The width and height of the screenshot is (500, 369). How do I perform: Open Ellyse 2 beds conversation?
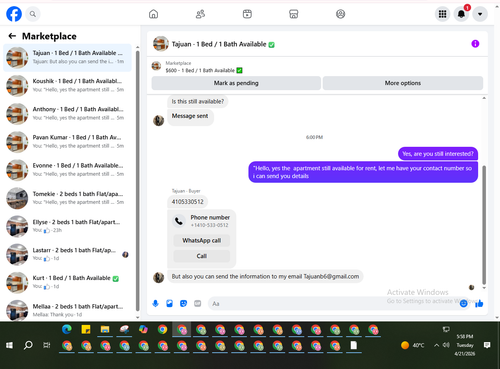[x=67, y=226]
